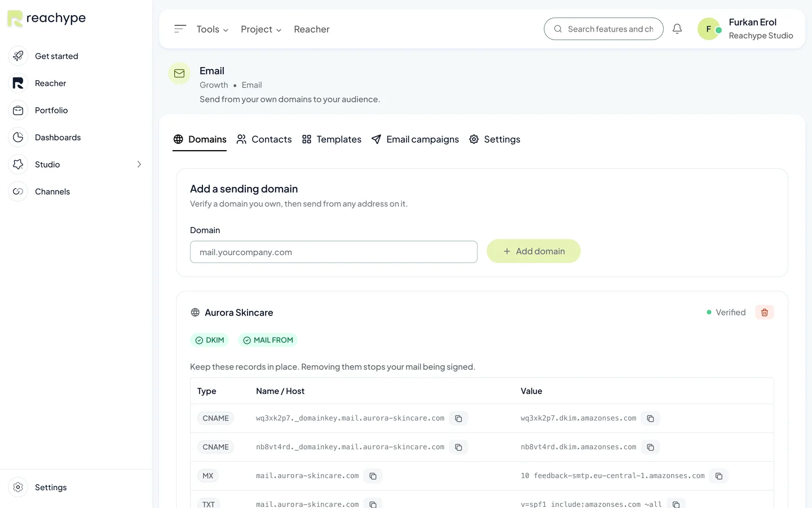Copy the wq3xk2p7 _domainkey host name
Screen dimensions: 812x508
(x=458, y=418)
